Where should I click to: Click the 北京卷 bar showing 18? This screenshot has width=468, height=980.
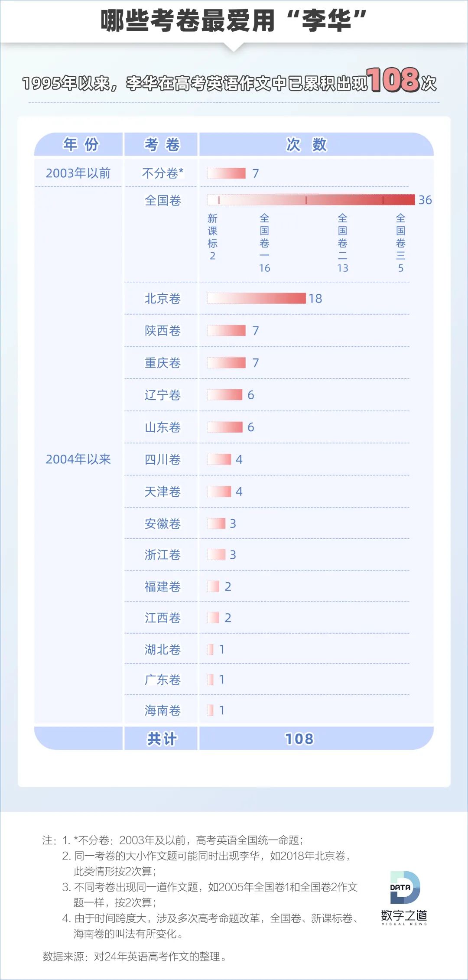(x=257, y=298)
